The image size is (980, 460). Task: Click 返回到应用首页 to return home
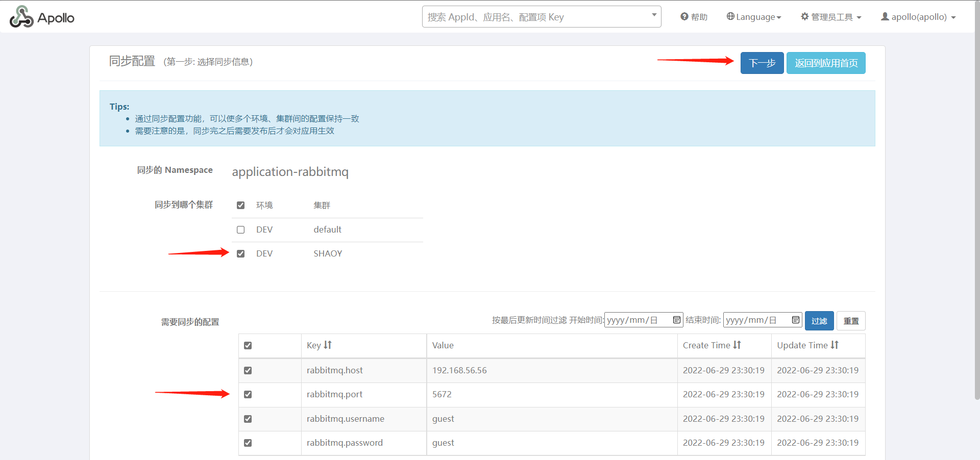click(825, 63)
